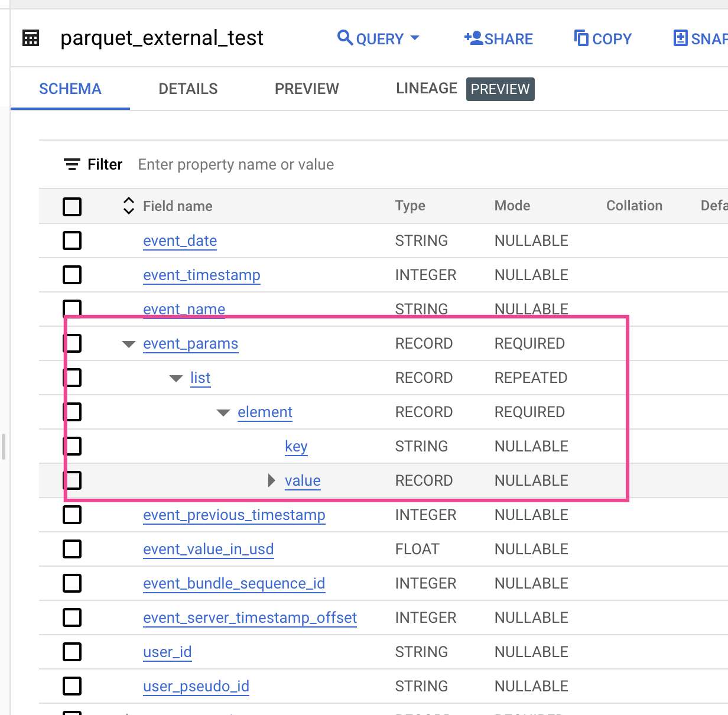Collapse the event_params record
Viewport: 728px width, 715px height.
click(129, 344)
